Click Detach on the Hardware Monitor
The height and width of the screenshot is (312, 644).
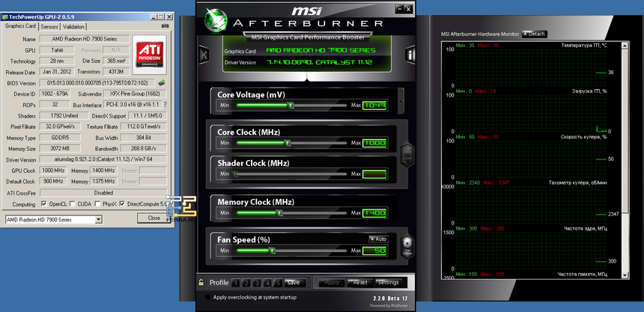point(535,34)
